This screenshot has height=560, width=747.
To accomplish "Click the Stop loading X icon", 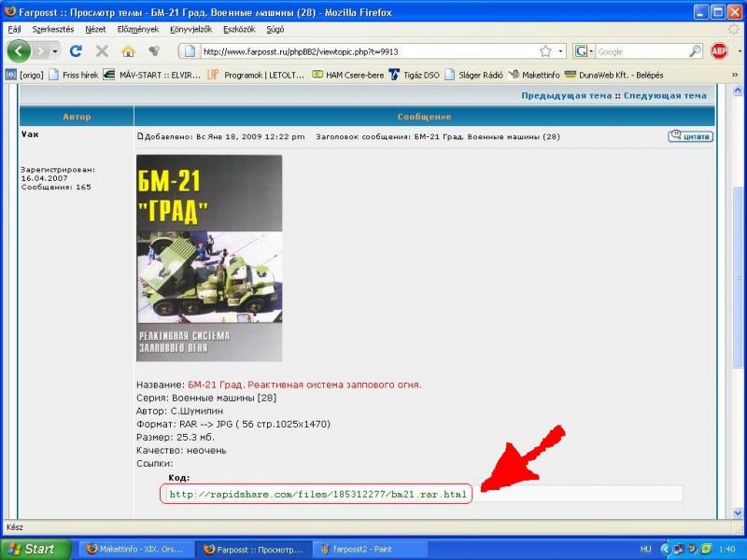I will (102, 51).
